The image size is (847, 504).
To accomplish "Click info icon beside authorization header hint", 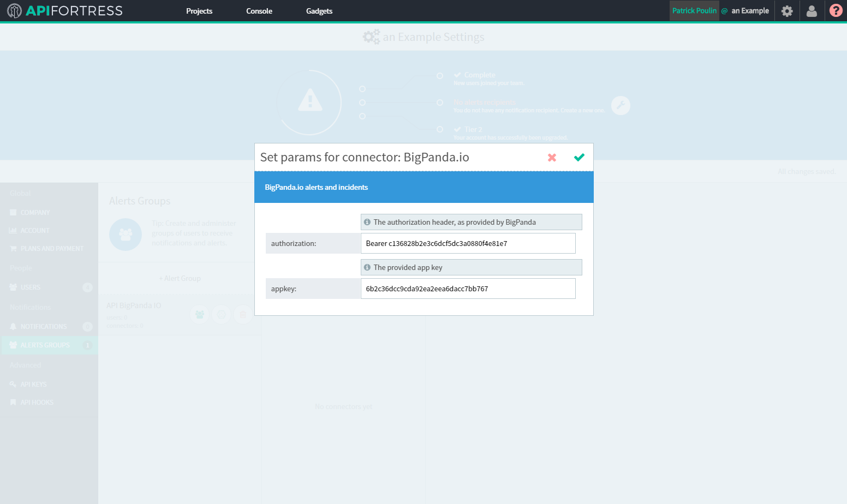I will point(367,222).
